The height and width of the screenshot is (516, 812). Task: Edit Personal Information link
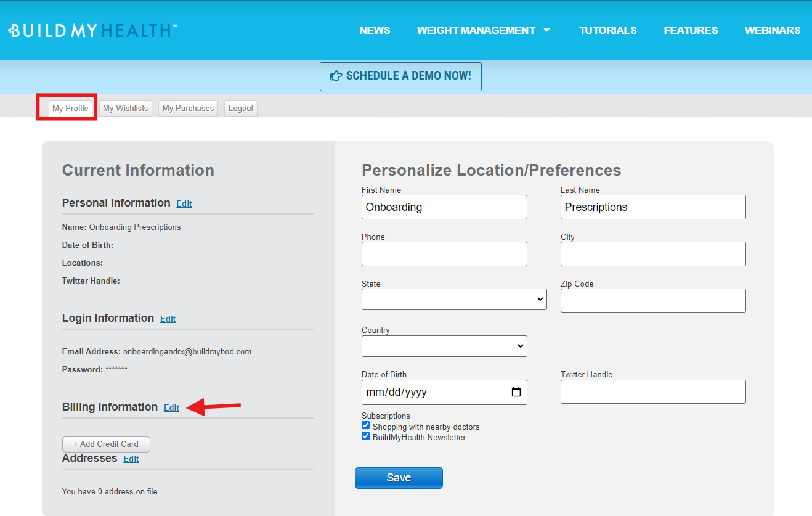pos(184,203)
